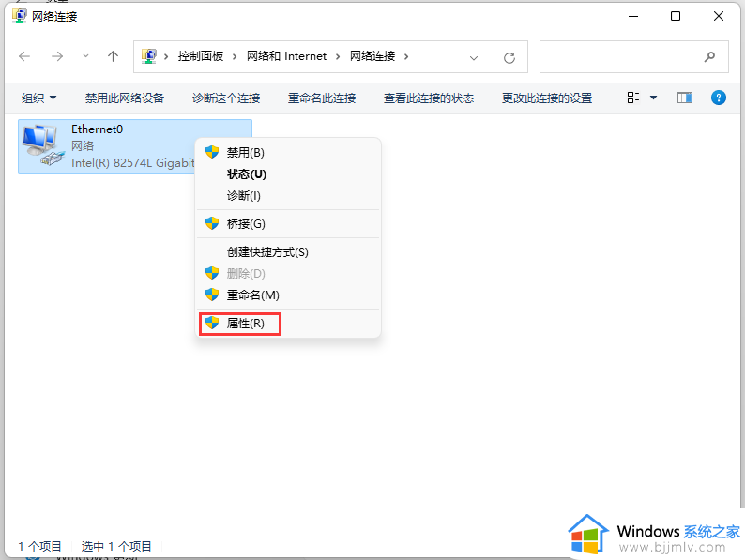Open the 组织 dropdown menu
The height and width of the screenshot is (560, 745).
pos(39,98)
